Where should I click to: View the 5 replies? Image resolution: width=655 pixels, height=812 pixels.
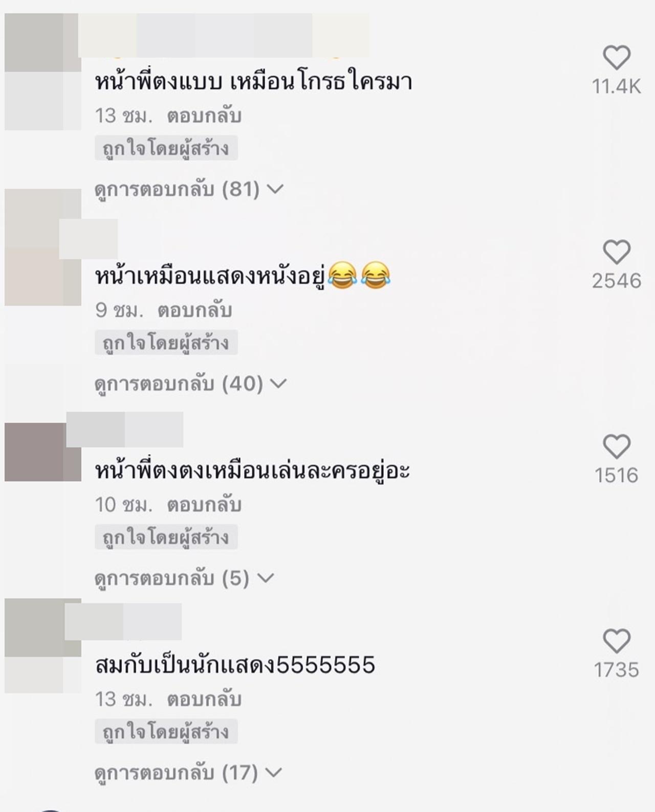184,578
